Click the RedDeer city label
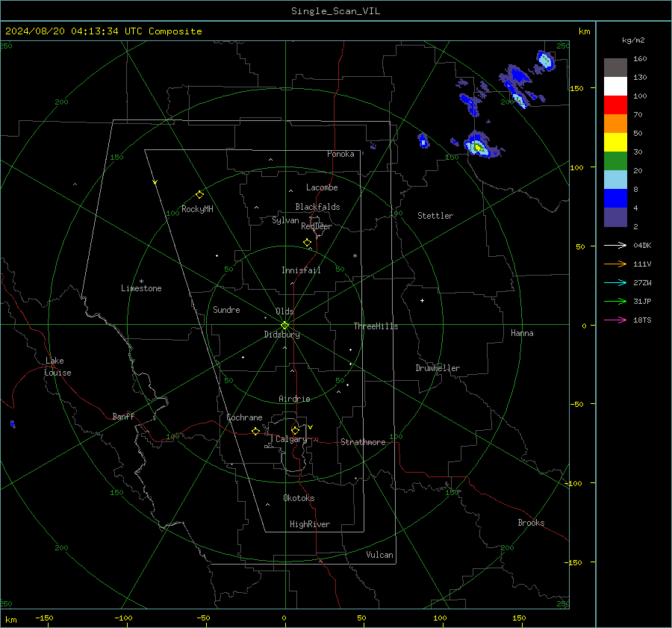 click(x=317, y=226)
